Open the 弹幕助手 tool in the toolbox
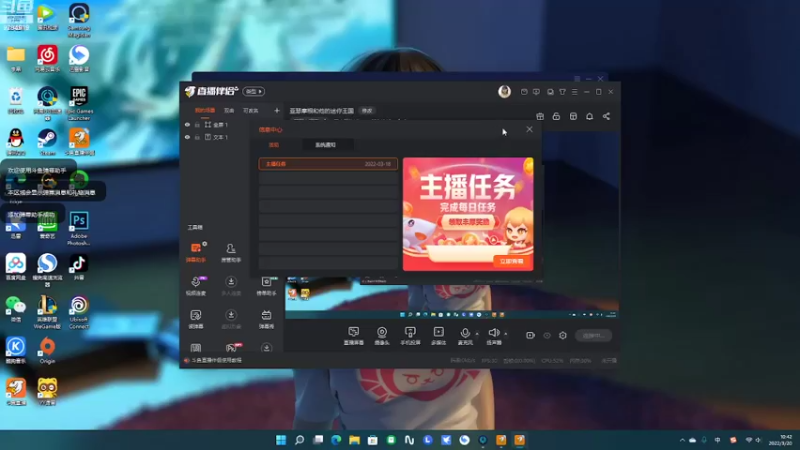 coord(196,253)
